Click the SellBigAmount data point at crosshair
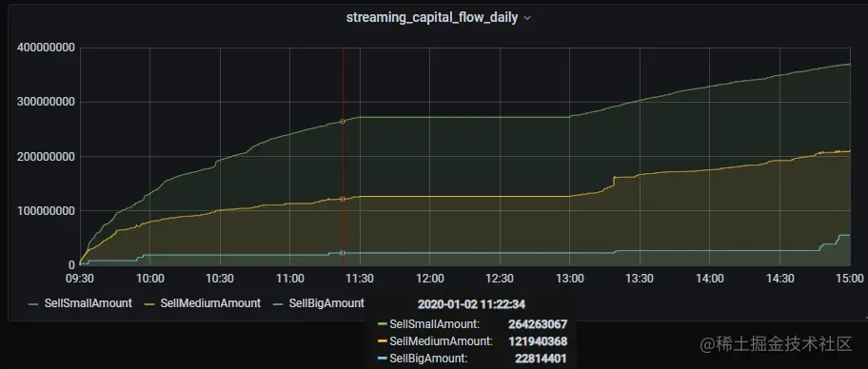The image size is (868, 369). pos(343,253)
